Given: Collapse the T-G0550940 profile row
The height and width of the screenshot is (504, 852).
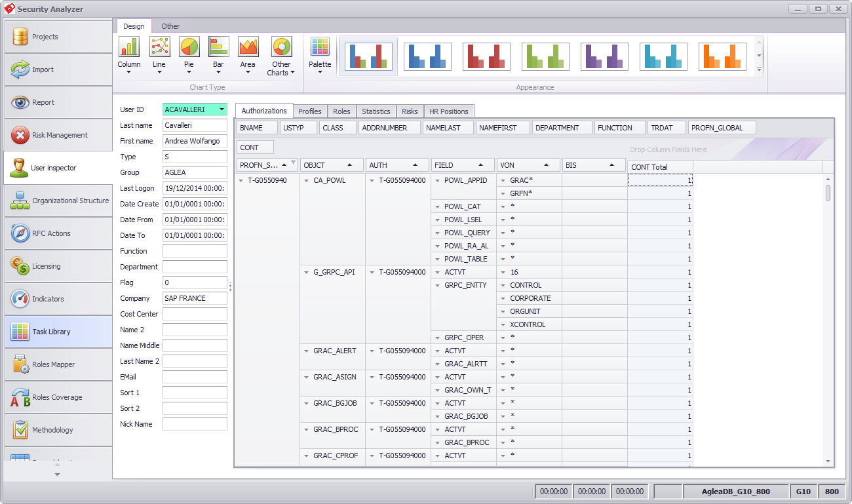Looking at the screenshot, I should (241, 180).
